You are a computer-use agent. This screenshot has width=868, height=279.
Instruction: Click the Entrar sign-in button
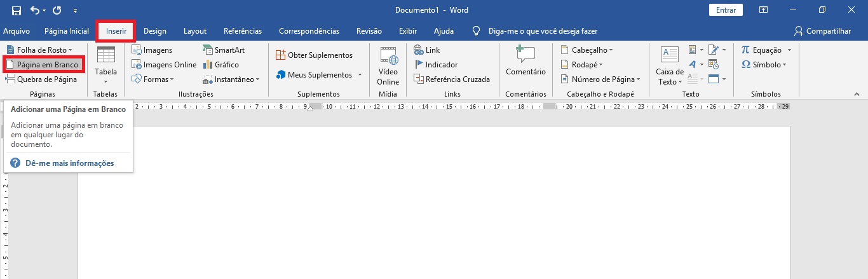[x=726, y=10]
